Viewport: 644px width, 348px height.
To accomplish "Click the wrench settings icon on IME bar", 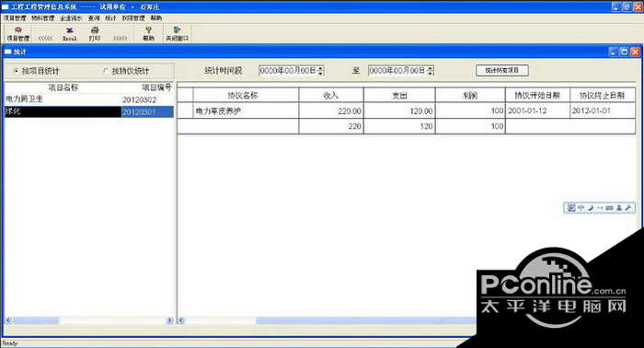I will coord(628,208).
